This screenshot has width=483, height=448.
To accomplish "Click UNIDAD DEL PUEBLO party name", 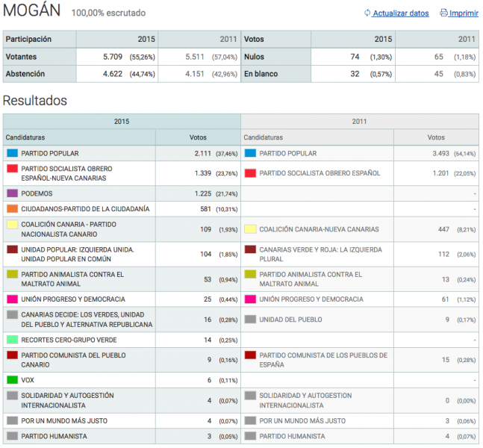I will tap(290, 320).
